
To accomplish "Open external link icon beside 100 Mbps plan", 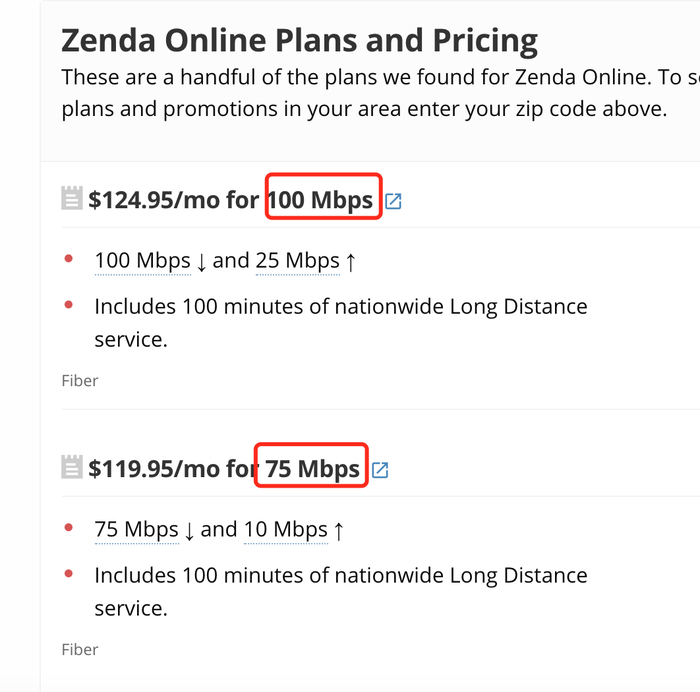I will (x=393, y=201).
